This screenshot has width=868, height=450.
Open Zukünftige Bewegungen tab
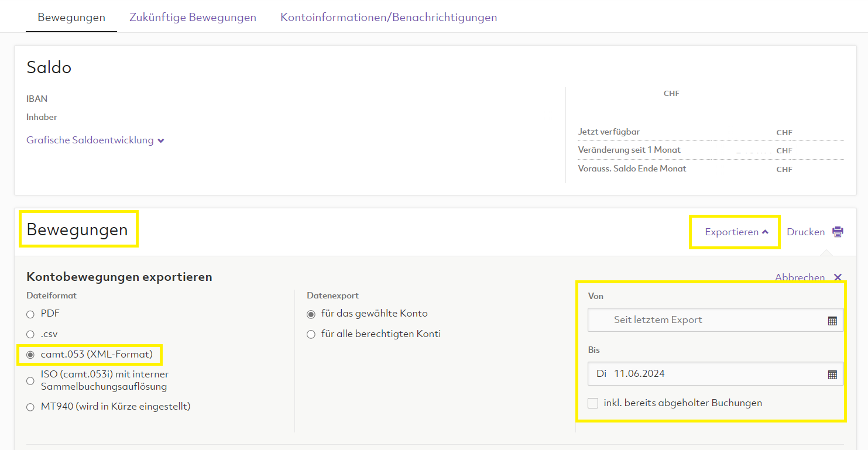point(193,18)
